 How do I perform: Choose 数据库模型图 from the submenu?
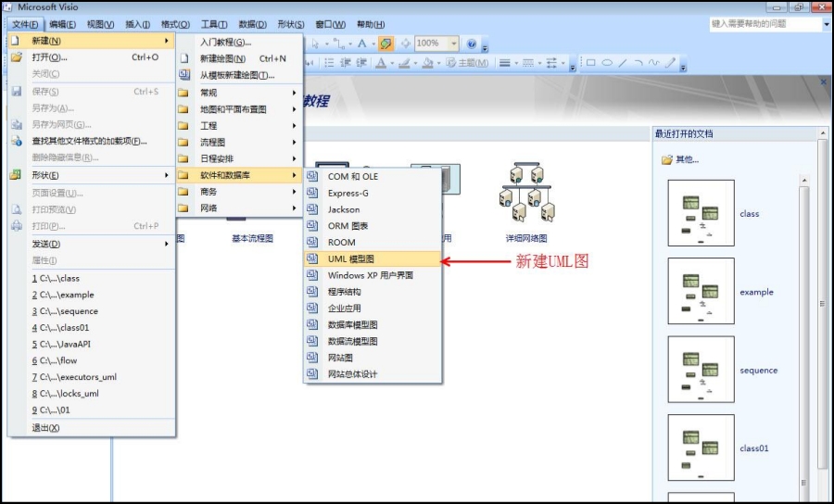coord(373,325)
